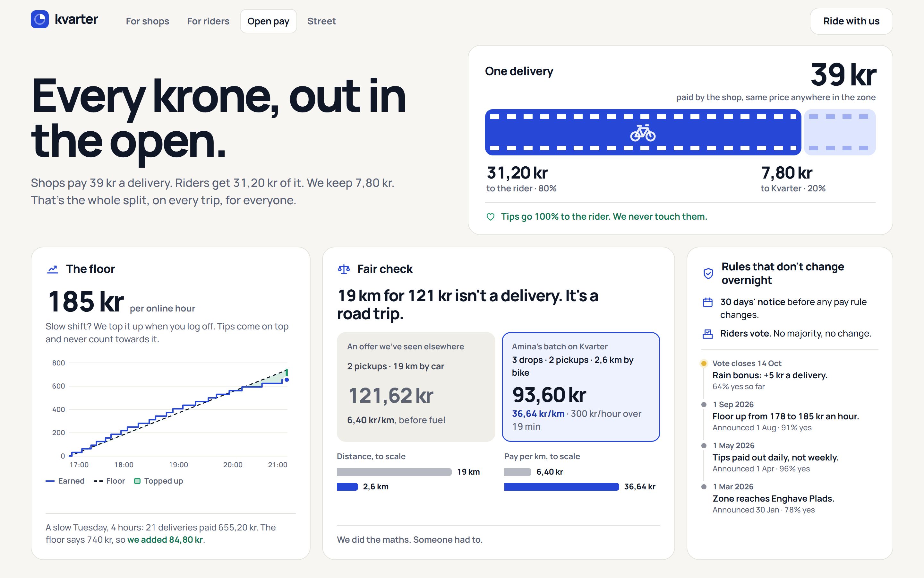Click 'Tips paid out daily, not weekly.'
924x578 pixels.
(775, 458)
